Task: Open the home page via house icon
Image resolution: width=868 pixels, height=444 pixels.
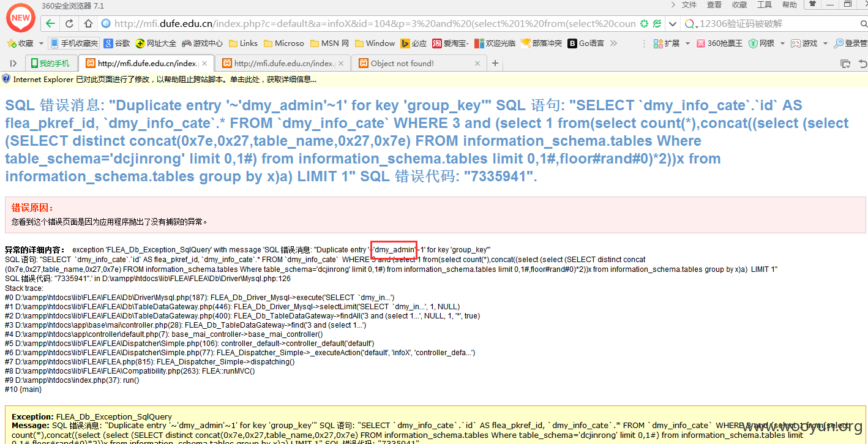Action: 88,24
